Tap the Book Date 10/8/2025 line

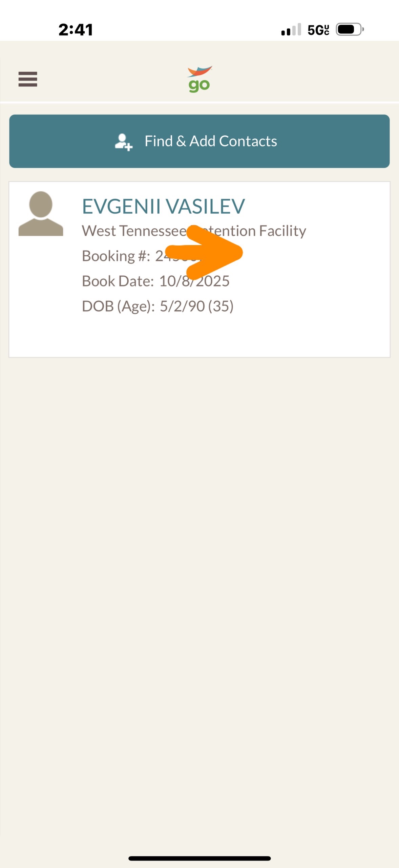coord(156,281)
